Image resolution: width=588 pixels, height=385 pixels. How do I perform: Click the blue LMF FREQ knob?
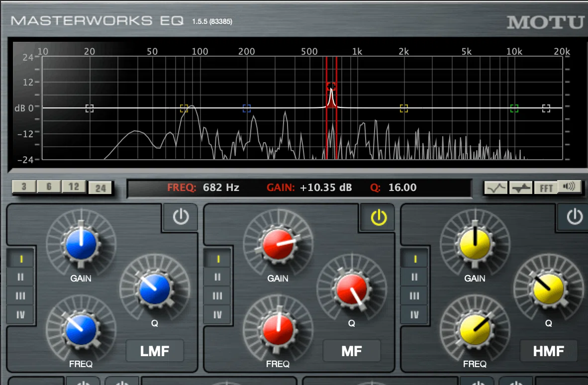(x=81, y=329)
